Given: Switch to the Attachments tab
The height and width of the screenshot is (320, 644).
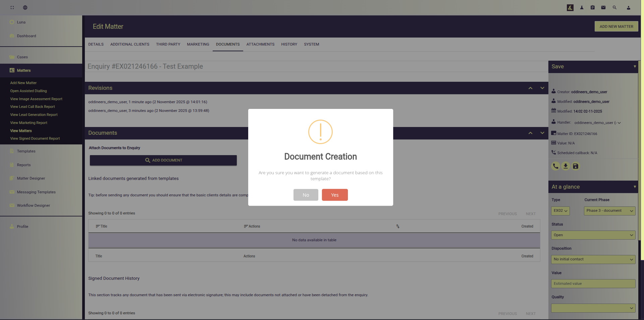Looking at the screenshot, I should pos(260,44).
